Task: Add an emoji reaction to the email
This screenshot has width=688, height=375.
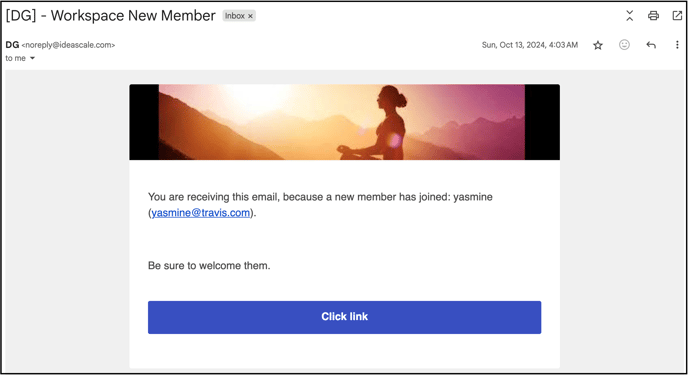Action: (x=624, y=45)
